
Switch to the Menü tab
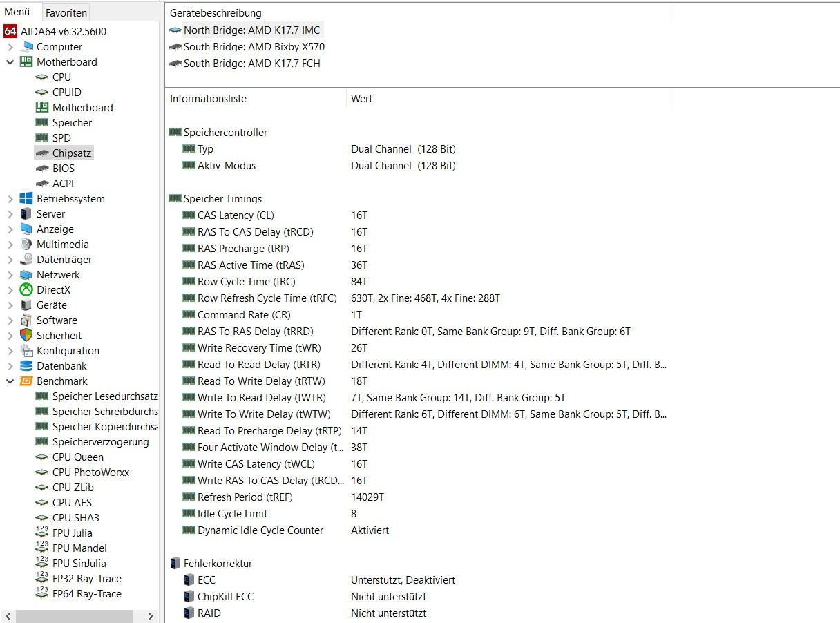[17, 12]
